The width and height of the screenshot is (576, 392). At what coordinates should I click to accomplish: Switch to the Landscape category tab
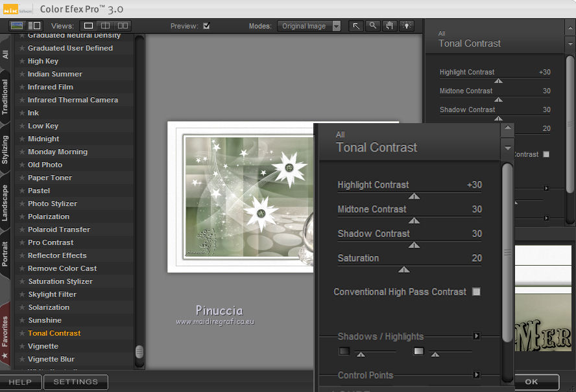5,203
